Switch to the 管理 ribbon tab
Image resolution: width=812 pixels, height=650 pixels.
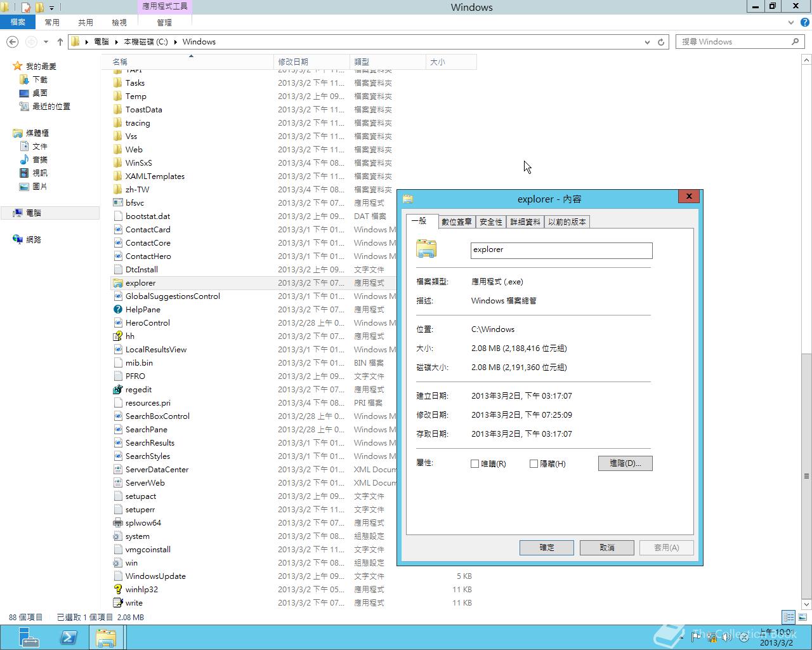tap(164, 22)
